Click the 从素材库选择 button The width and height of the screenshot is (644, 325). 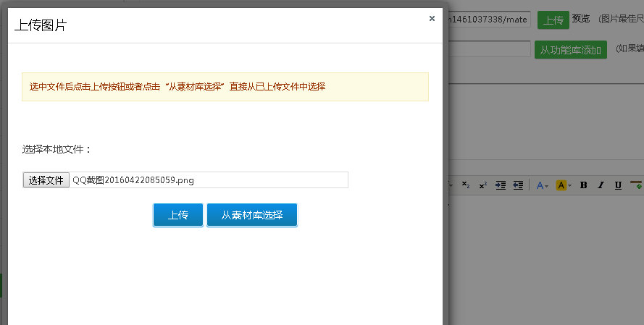(x=252, y=215)
